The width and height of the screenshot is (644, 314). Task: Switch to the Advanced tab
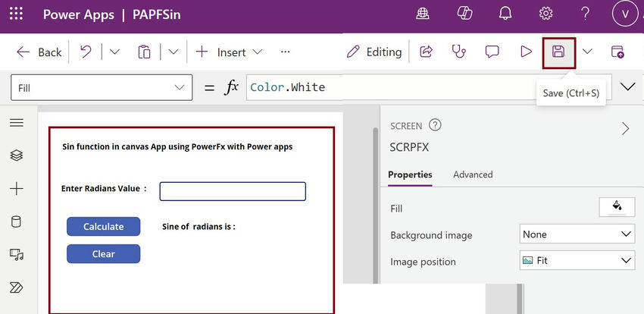[473, 174]
